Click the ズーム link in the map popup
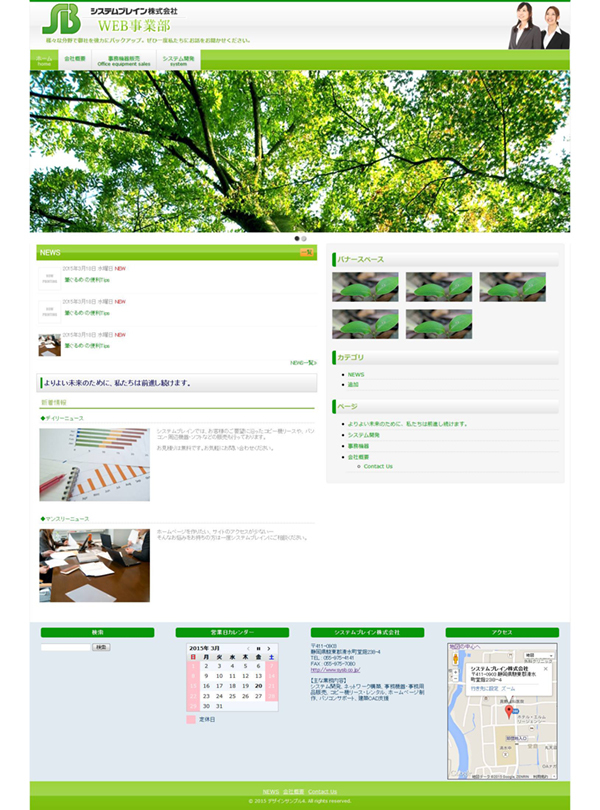 point(508,689)
